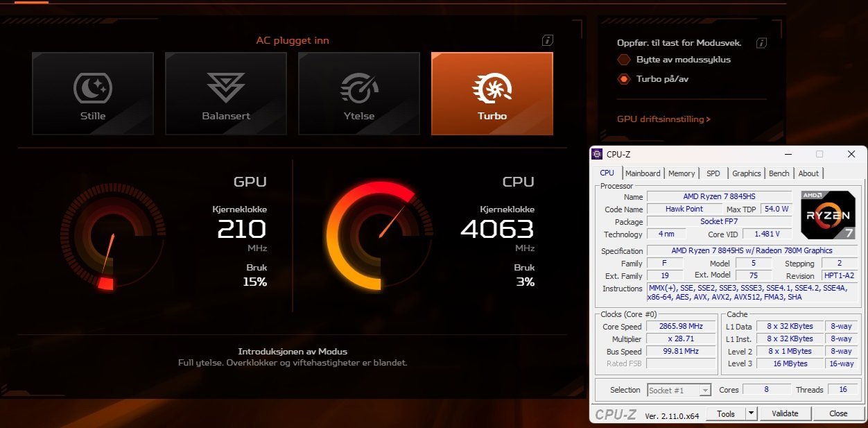Open the Mainboard tab in CPU-Z
868x428 pixels.
tap(643, 173)
